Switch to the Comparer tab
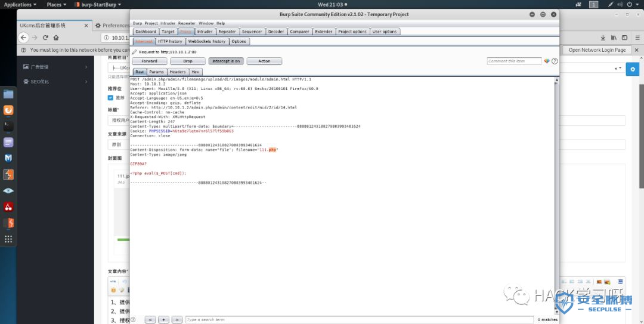 click(299, 31)
